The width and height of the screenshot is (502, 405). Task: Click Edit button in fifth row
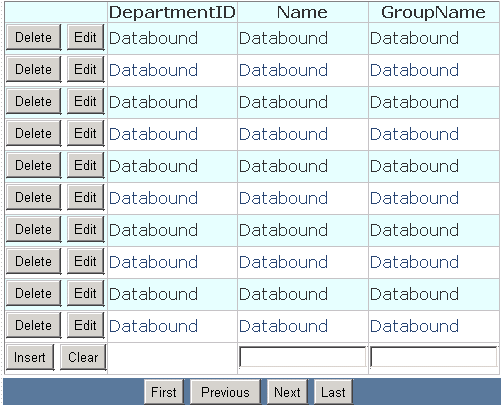click(86, 165)
